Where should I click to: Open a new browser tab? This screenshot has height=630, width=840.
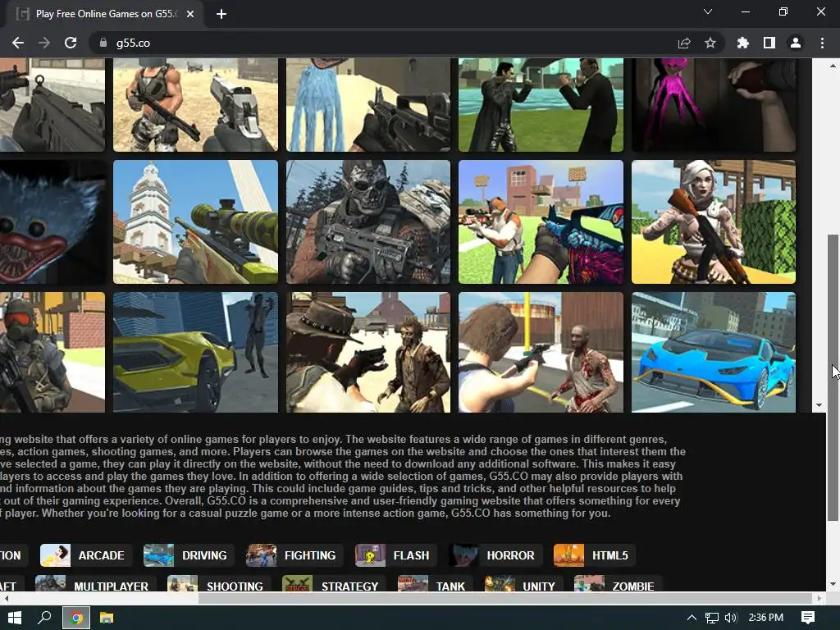pyautogui.click(x=221, y=14)
